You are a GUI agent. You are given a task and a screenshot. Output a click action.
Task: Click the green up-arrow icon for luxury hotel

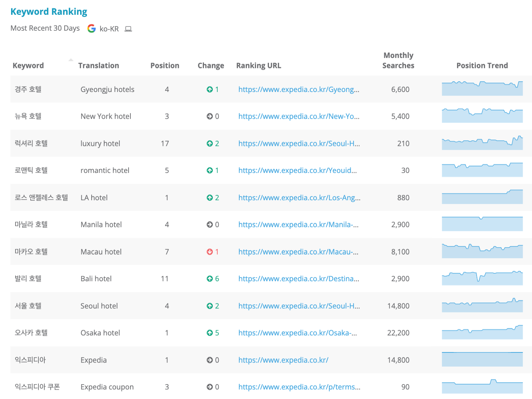coord(209,143)
